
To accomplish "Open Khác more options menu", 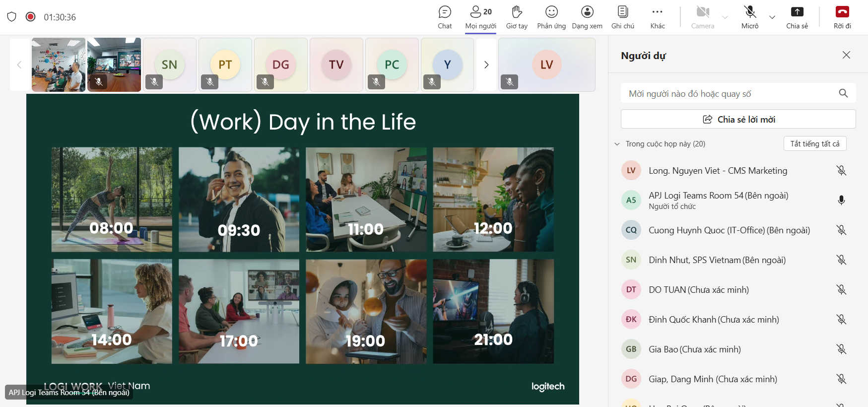I will [658, 17].
